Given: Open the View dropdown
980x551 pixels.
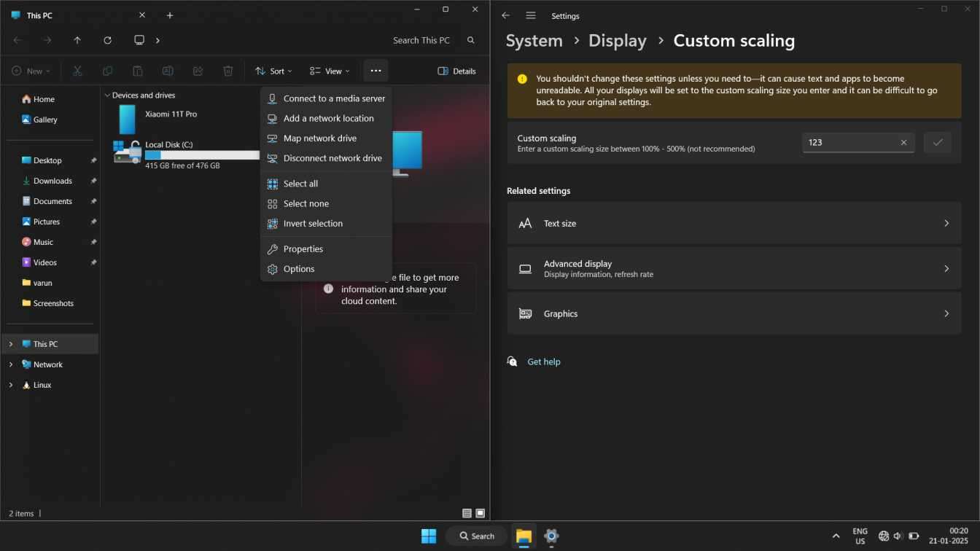Looking at the screenshot, I should 330,71.
